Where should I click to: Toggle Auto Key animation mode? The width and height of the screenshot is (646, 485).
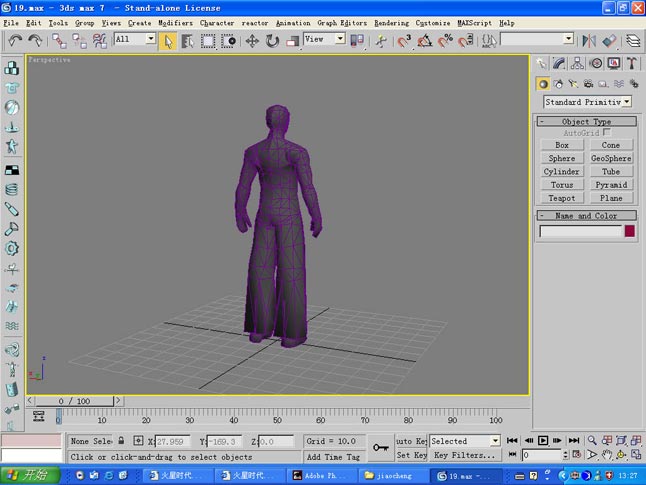(412, 441)
